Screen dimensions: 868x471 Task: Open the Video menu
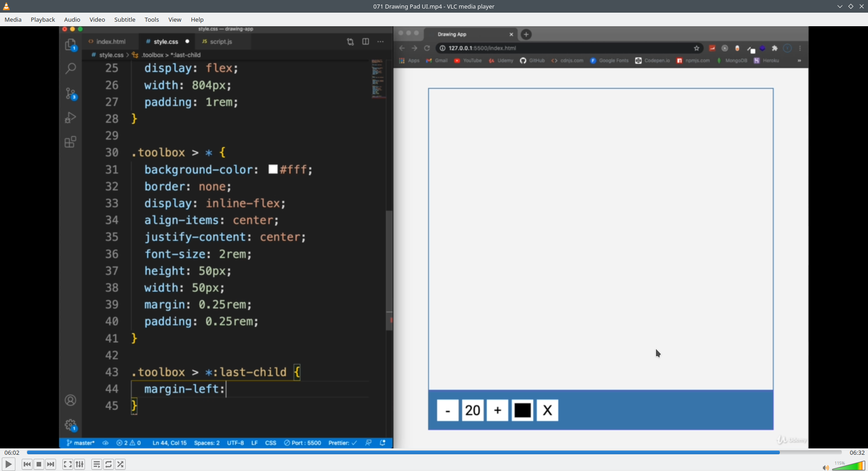(97, 19)
